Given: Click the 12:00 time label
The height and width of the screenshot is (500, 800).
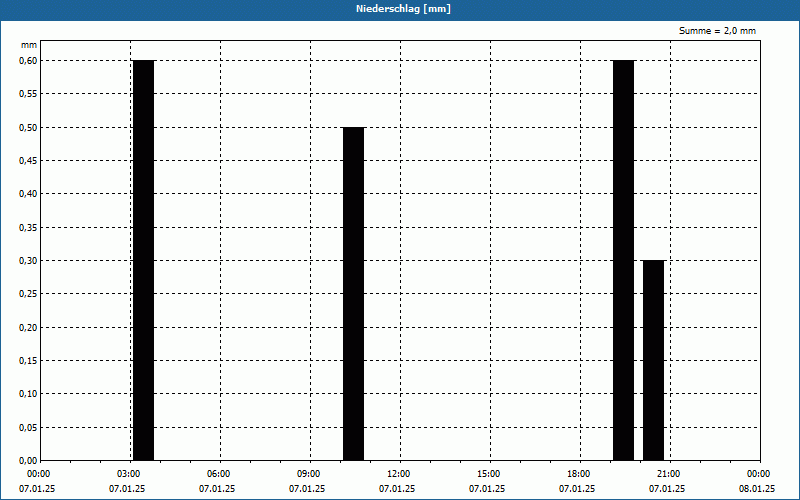Looking at the screenshot, I should (400, 474).
